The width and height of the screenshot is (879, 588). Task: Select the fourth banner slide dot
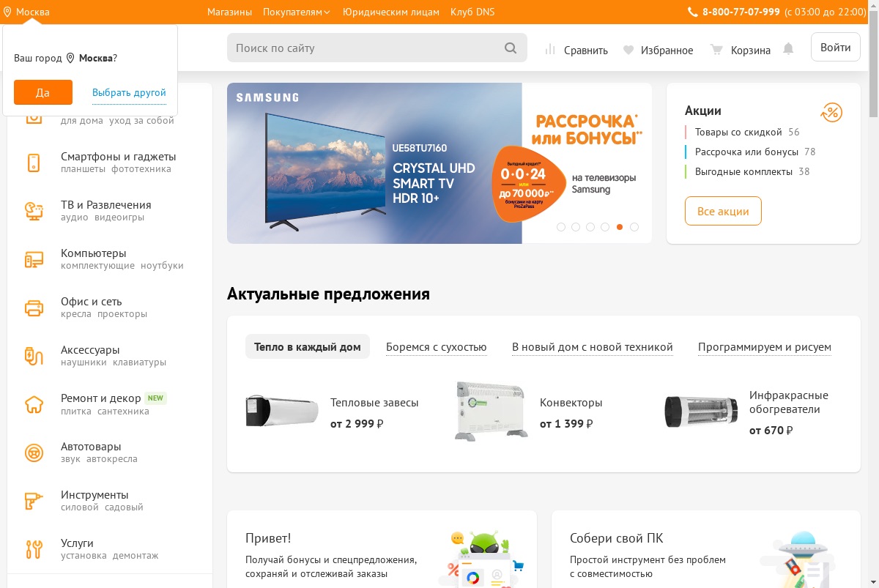(x=605, y=227)
